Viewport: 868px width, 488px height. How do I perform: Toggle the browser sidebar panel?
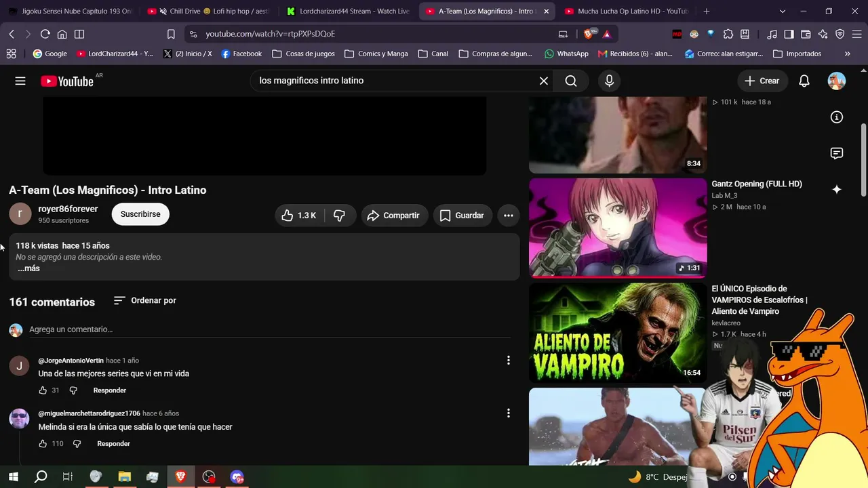[789, 34]
